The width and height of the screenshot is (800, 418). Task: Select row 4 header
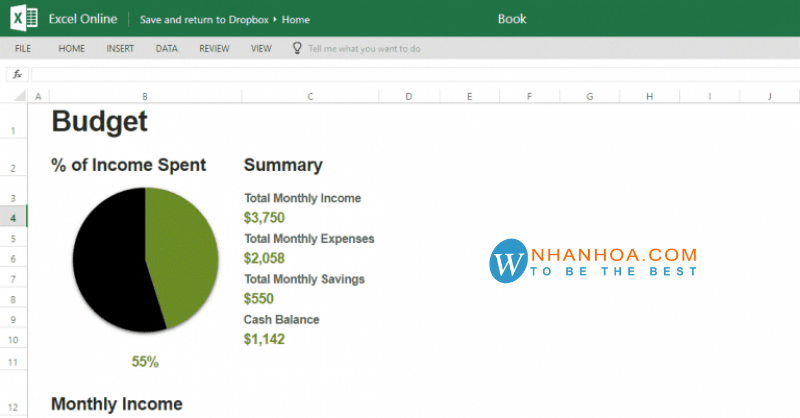[13, 217]
